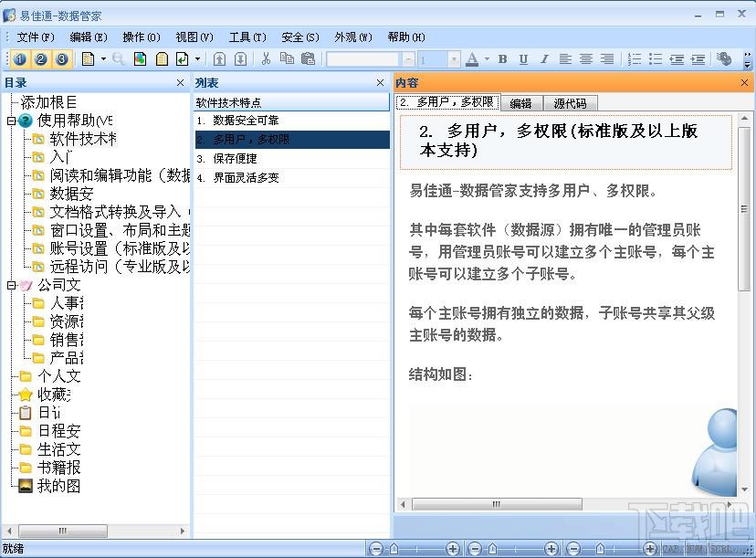
Task: Open the font name dropdown arrow
Action: (x=408, y=59)
